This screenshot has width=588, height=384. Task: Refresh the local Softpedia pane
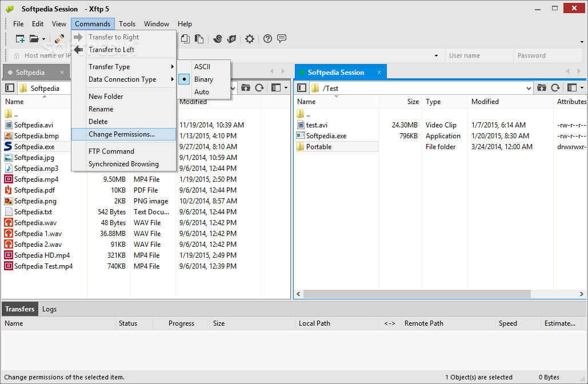point(259,88)
